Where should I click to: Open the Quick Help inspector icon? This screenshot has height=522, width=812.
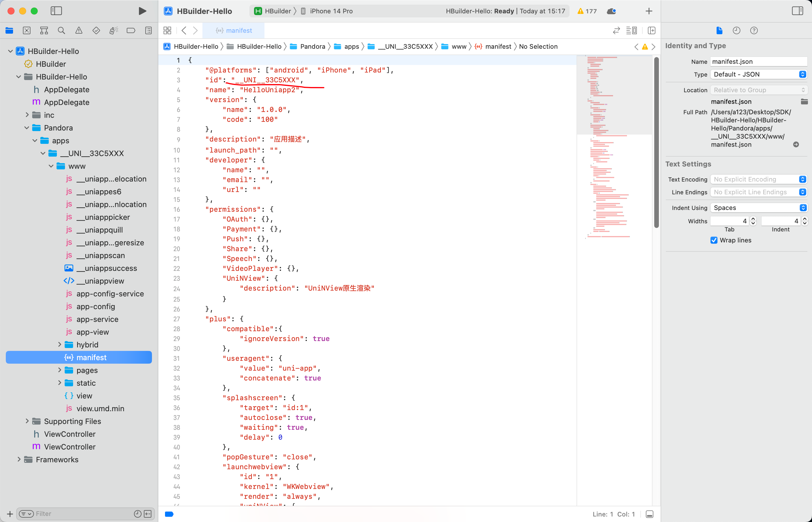754,30
